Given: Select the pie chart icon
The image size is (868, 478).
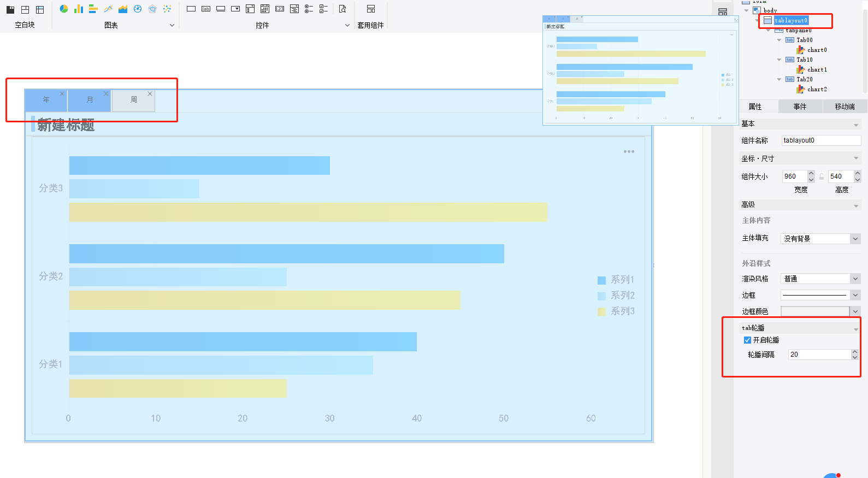Looking at the screenshot, I should pyautogui.click(x=64, y=9).
